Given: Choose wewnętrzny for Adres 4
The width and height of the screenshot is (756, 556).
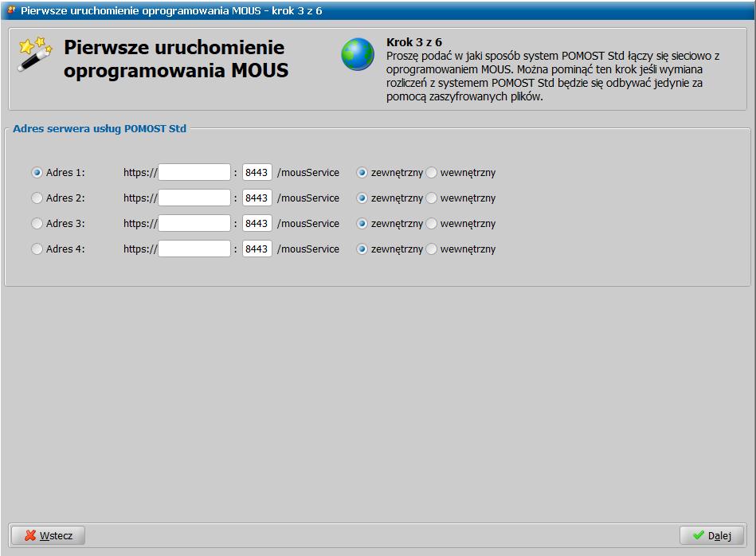Looking at the screenshot, I should [x=432, y=249].
